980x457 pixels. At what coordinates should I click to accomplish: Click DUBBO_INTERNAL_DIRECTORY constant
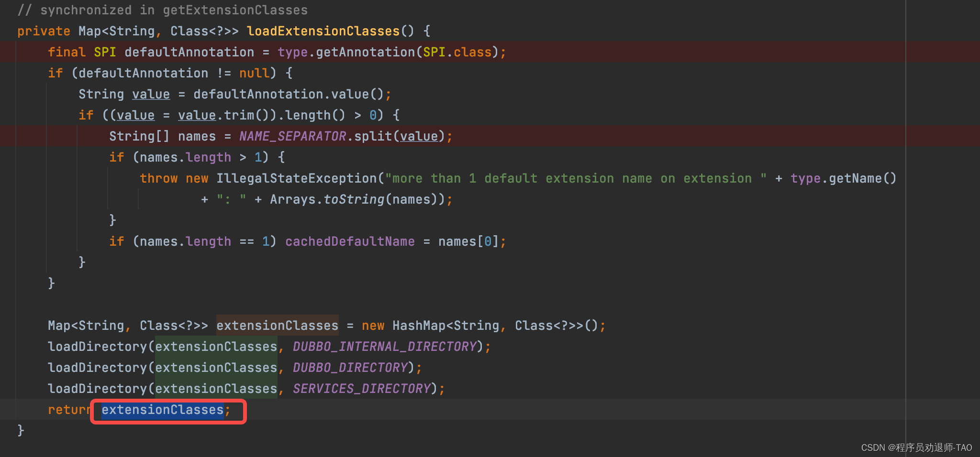click(384, 347)
